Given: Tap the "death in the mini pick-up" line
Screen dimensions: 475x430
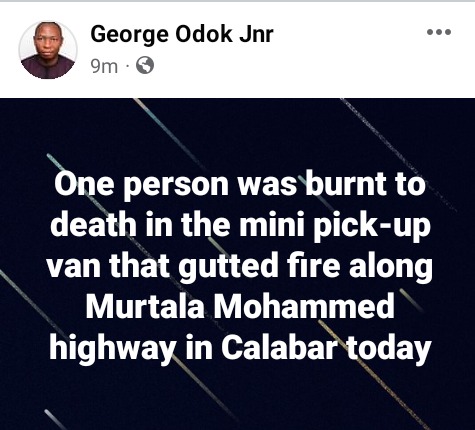Looking at the screenshot, I should [x=240, y=226].
